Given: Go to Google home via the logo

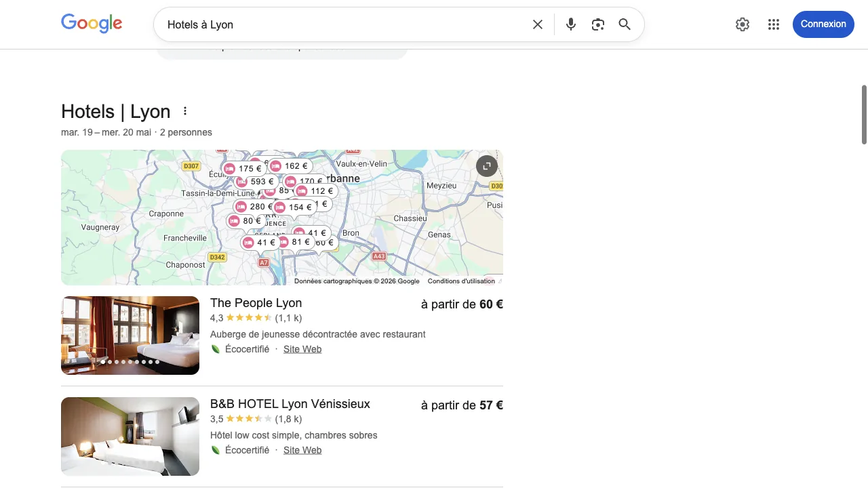Looking at the screenshot, I should 92,24.
